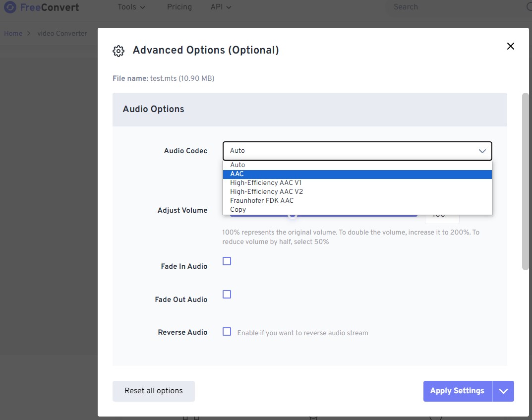Toggle Reverse Audio checkbox
This screenshot has height=420, width=532.
[227, 331]
